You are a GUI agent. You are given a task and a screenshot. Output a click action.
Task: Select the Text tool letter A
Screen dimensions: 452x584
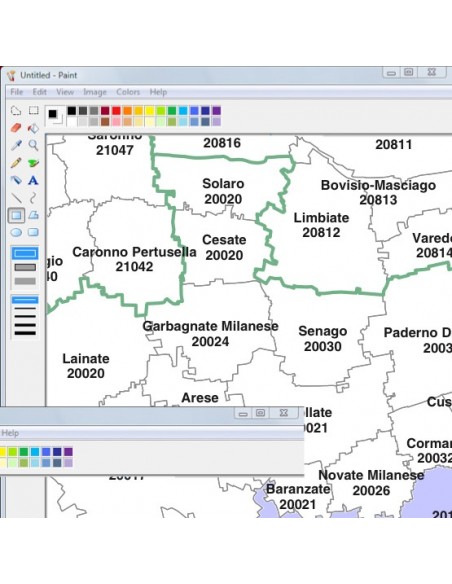[x=34, y=180]
